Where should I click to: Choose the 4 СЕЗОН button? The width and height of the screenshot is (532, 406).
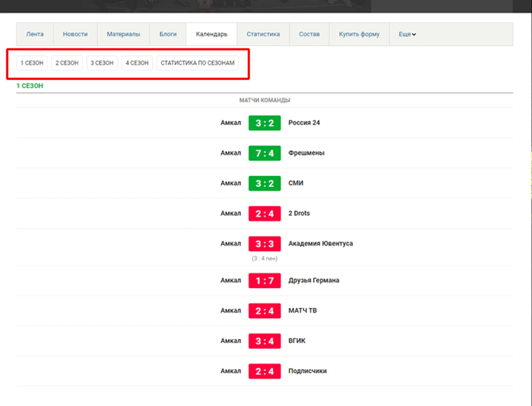pyautogui.click(x=137, y=63)
